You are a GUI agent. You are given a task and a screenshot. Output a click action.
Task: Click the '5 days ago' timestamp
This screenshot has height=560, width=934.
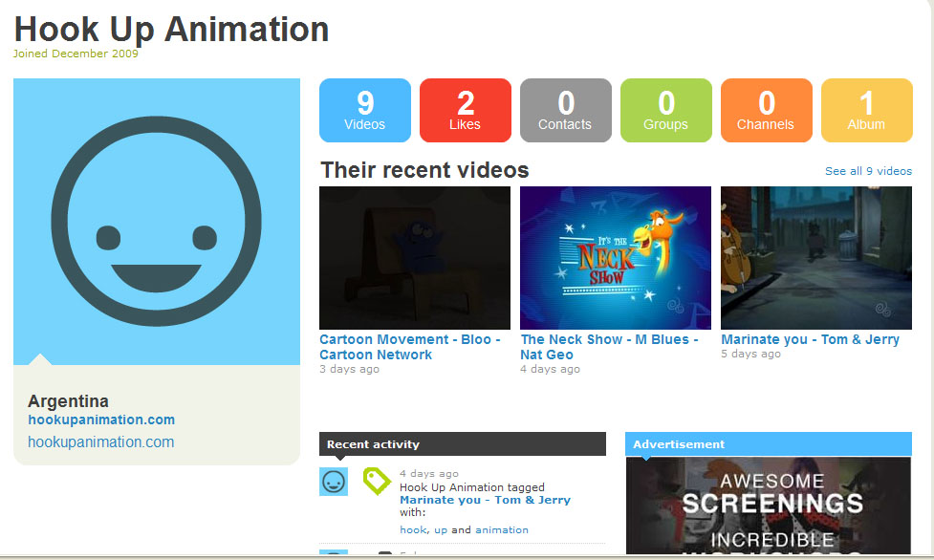[x=750, y=354]
